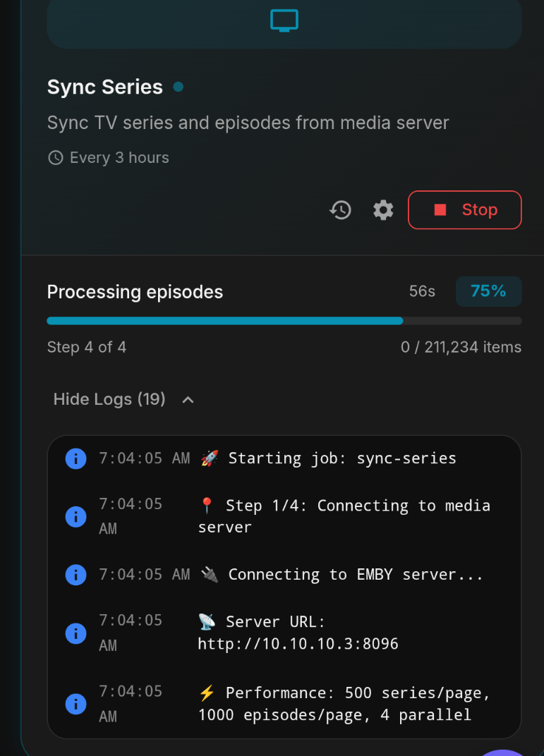Click the 75% progress badge
The width and height of the screenshot is (544, 756).
tap(488, 291)
